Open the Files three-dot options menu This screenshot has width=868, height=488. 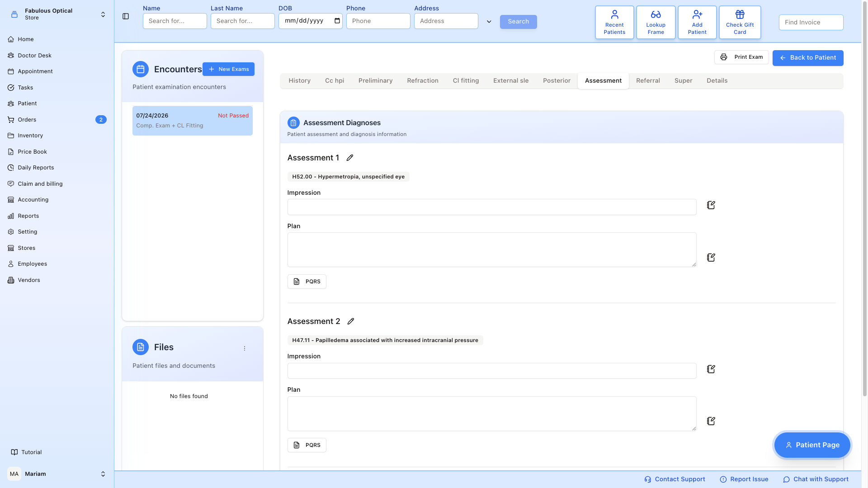click(245, 348)
